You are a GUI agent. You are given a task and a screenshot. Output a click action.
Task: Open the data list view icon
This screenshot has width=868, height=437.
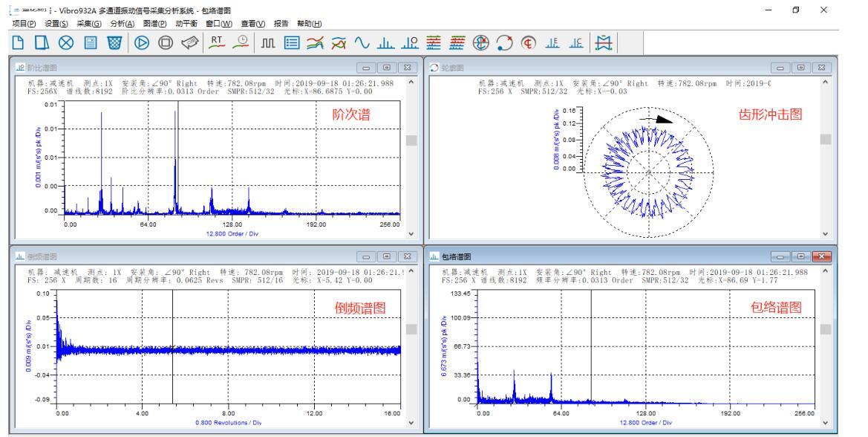tap(292, 42)
